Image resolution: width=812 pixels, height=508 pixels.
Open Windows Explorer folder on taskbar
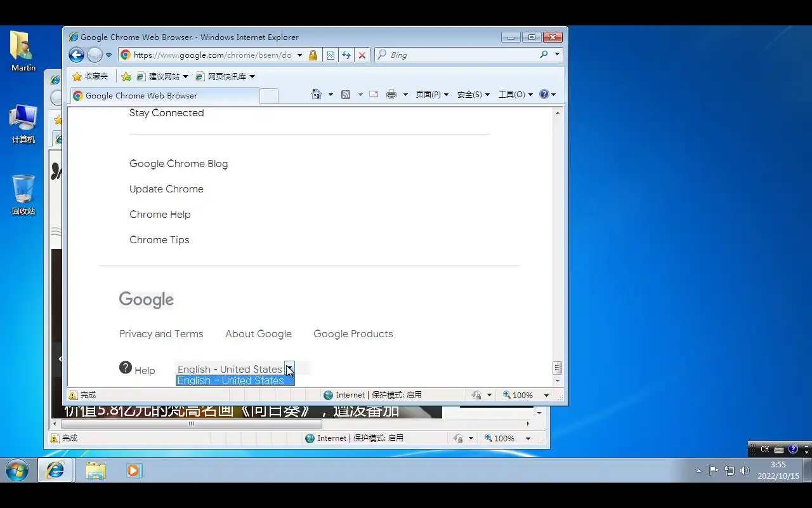[95, 471]
